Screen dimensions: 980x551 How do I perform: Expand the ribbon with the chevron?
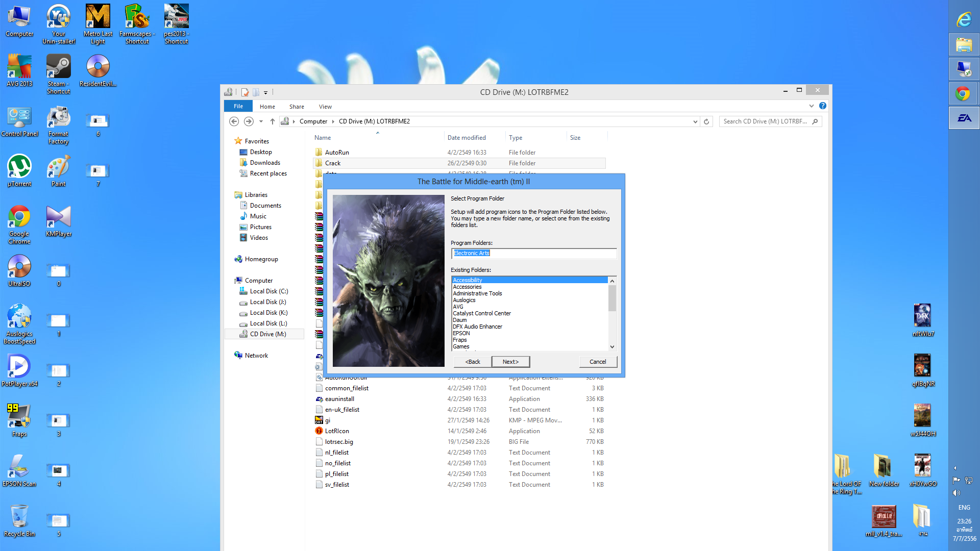[x=812, y=106]
